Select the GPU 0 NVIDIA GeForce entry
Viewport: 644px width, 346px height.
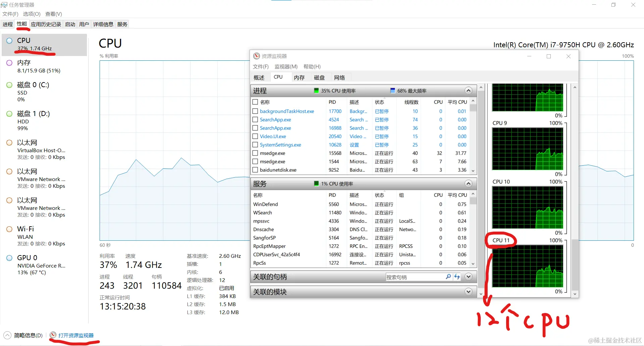(x=44, y=265)
